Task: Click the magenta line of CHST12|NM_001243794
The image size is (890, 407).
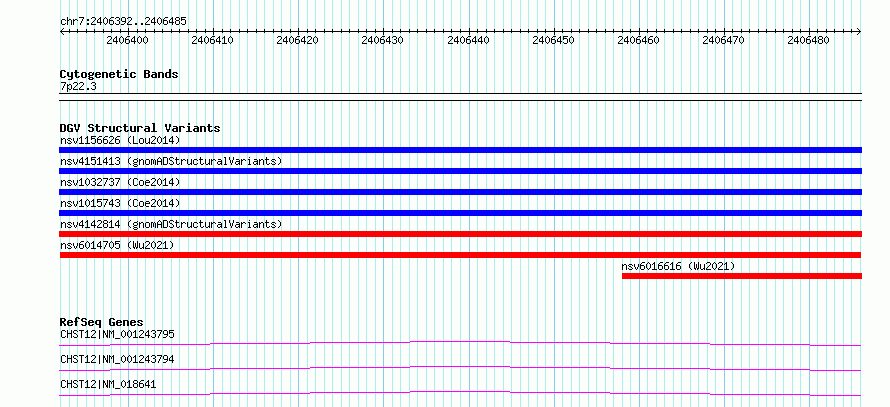Action: click(460, 368)
